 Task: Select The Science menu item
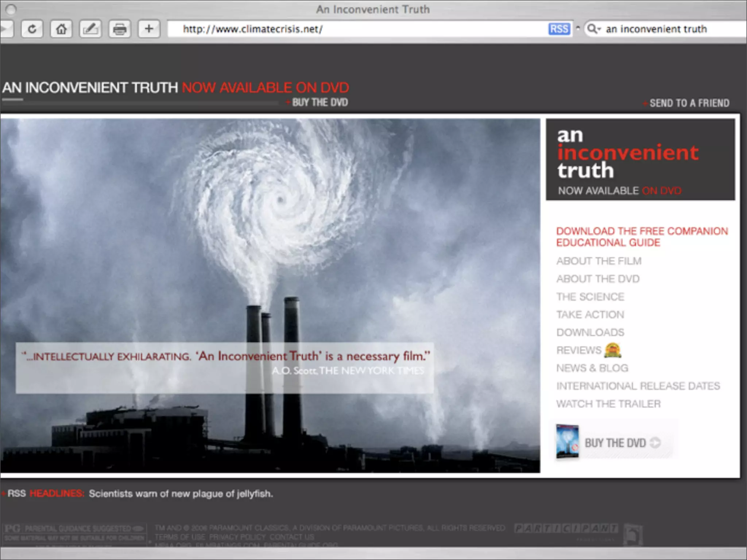pyautogui.click(x=590, y=297)
